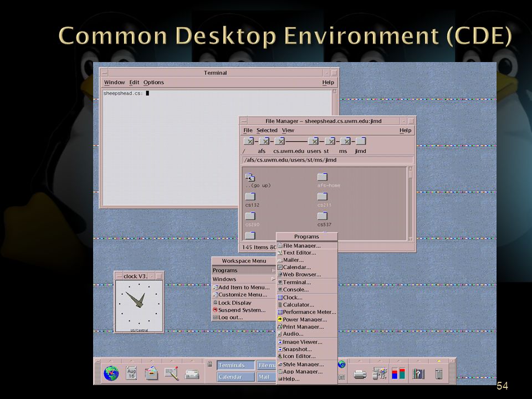
Task: Expand subpanel arrow above printer icon
Action: (x=360, y=361)
